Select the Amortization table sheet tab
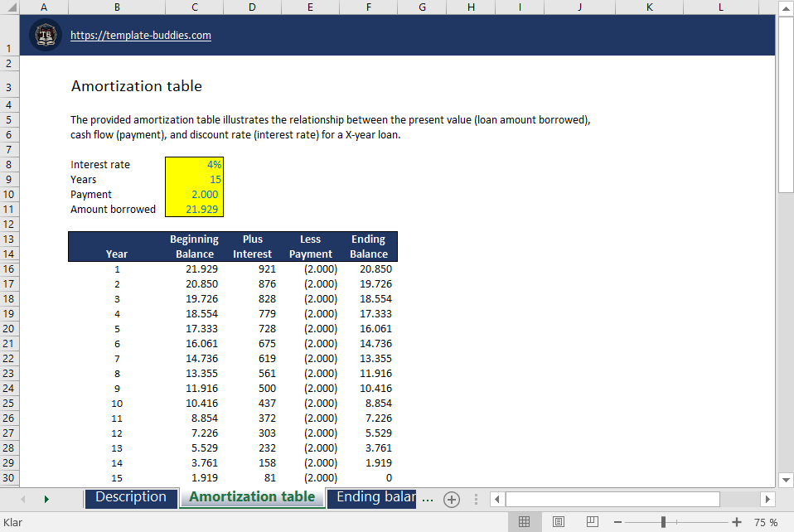 pos(252,498)
